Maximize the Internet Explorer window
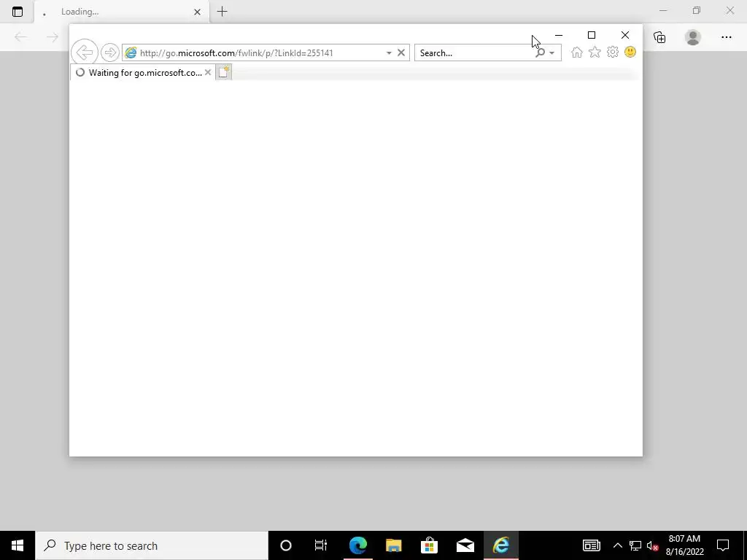Screen dimensions: 747x560 [592, 35]
